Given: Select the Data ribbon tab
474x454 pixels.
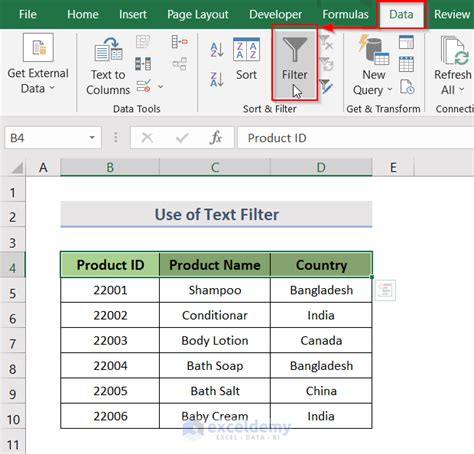Looking at the screenshot, I should point(401,14).
